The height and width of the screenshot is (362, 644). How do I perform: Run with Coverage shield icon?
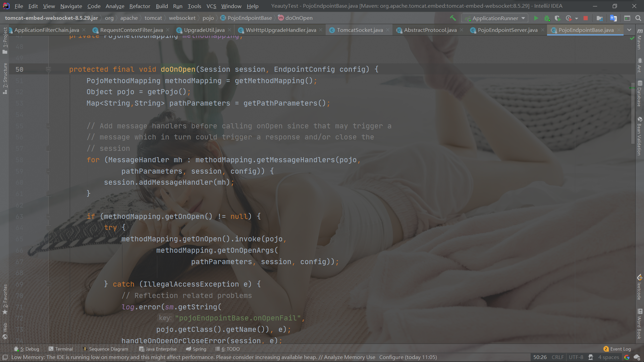(x=557, y=18)
